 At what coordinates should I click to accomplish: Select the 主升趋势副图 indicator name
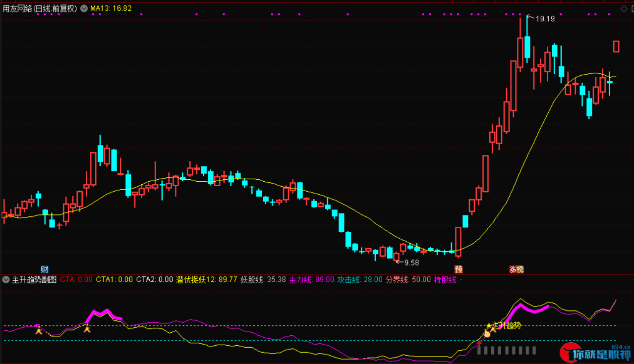click(x=34, y=279)
